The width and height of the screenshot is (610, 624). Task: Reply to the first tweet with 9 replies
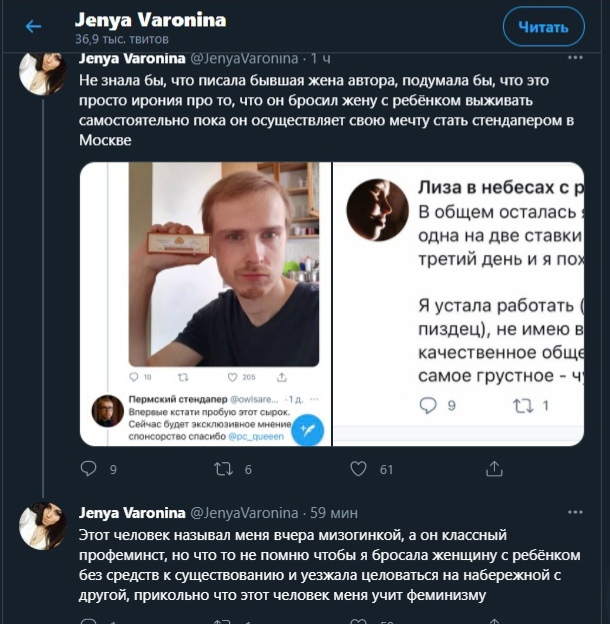(89, 468)
